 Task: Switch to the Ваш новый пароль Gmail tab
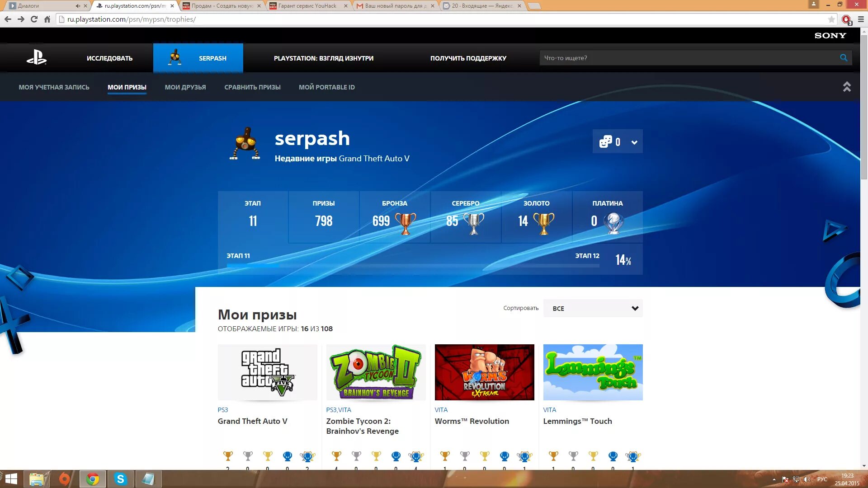point(394,6)
